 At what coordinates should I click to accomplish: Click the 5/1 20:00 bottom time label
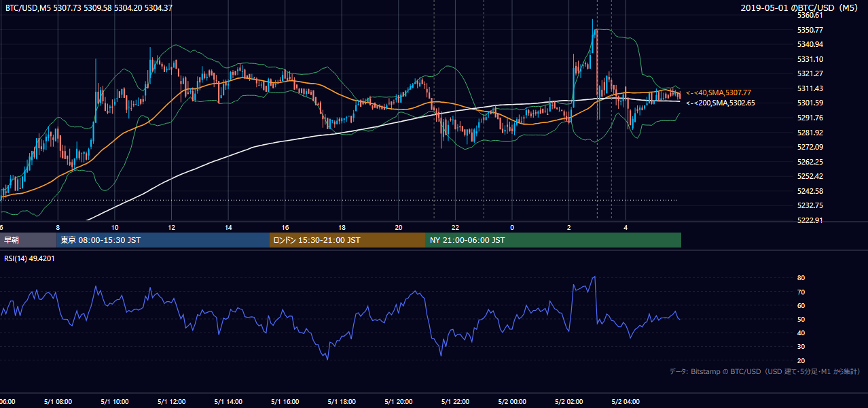coord(398,402)
